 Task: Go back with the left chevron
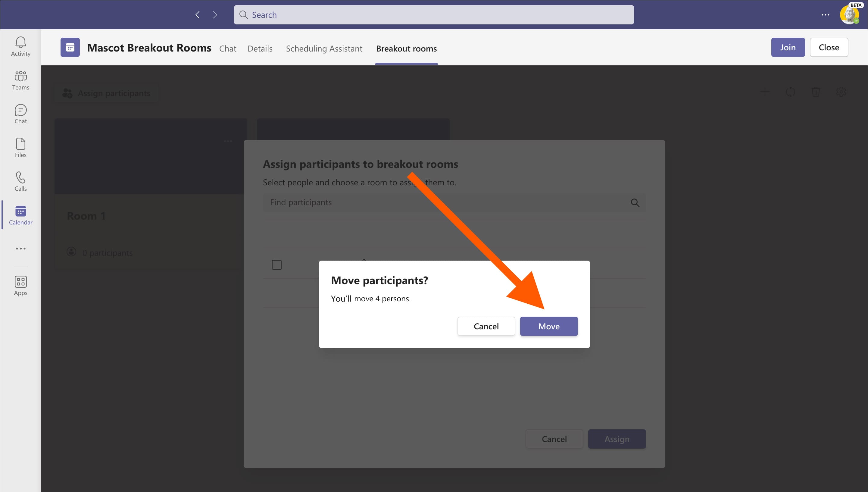coord(198,15)
